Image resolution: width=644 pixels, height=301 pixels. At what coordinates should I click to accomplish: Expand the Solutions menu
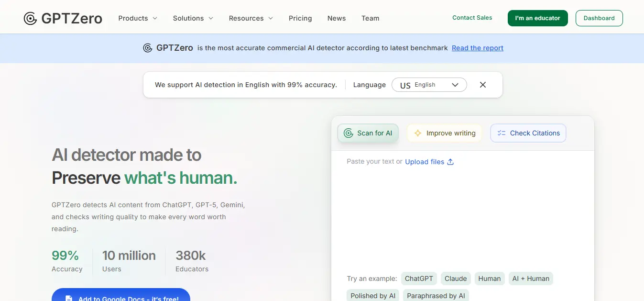click(193, 18)
